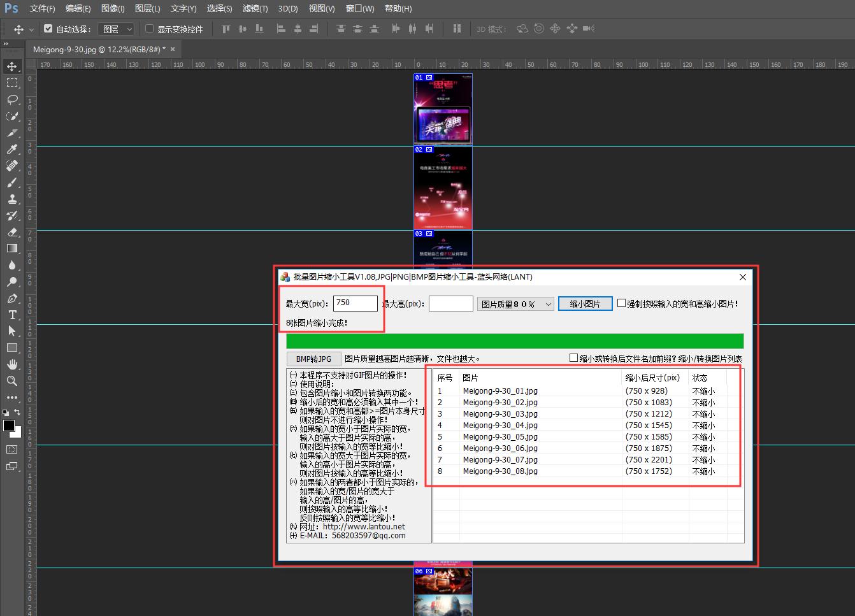Open the 图层 selection dropdown

[x=115, y=28]
